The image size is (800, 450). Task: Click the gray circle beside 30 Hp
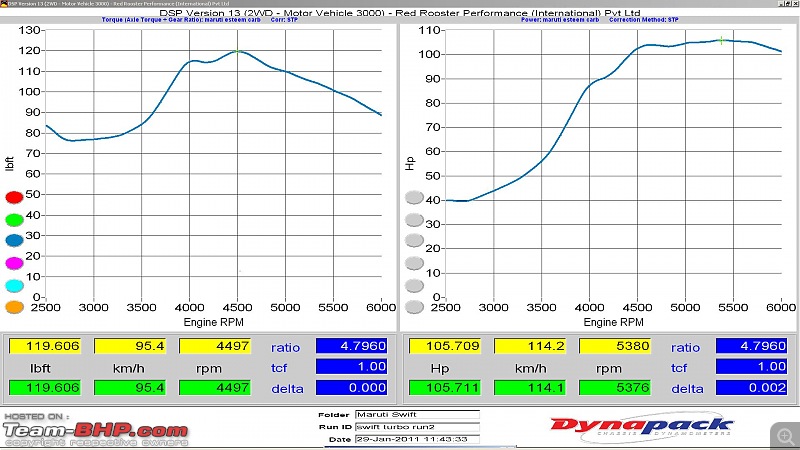(x=414, y=220)
